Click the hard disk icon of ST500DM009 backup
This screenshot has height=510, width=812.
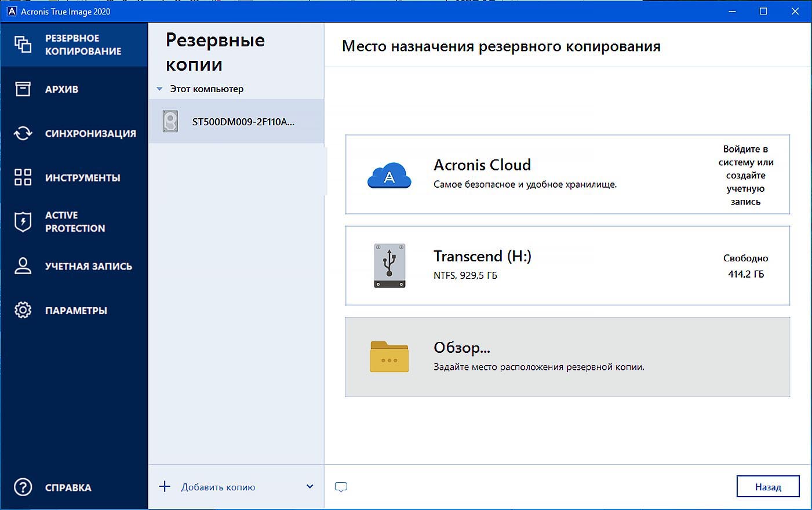[170, 121]
